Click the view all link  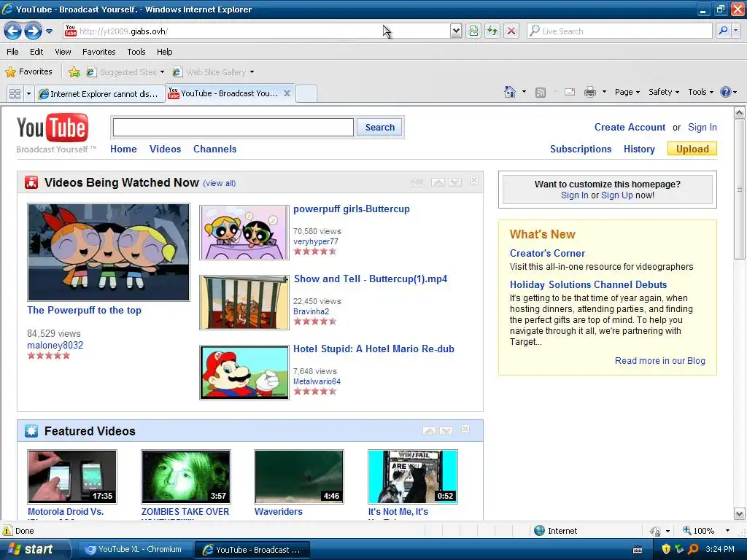point(219,183)
